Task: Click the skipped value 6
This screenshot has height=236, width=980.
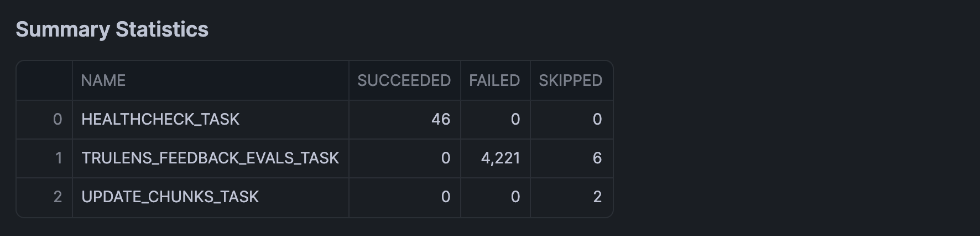Action: point(597,158)
